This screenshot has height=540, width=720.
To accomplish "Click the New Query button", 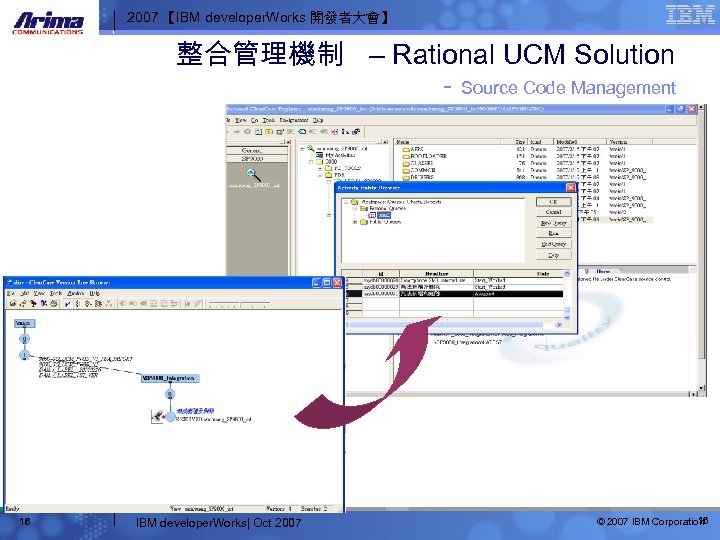I will 553,223.
